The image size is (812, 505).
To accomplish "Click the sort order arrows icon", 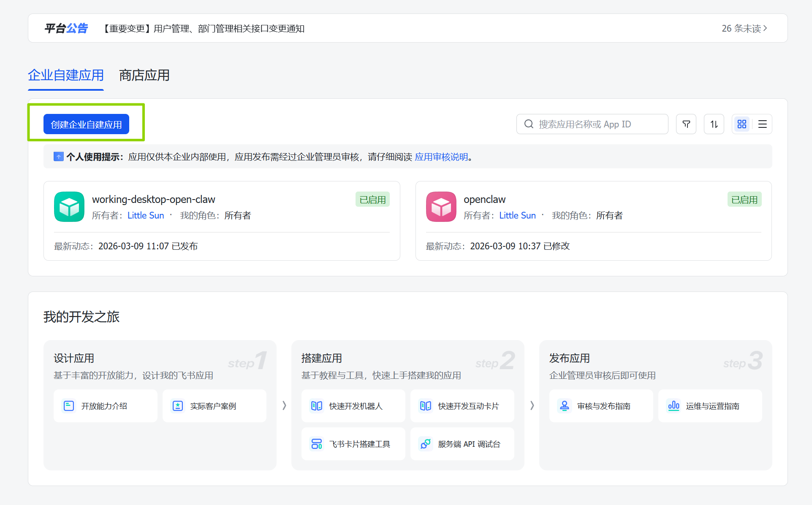I will click(x=714, y=124).
